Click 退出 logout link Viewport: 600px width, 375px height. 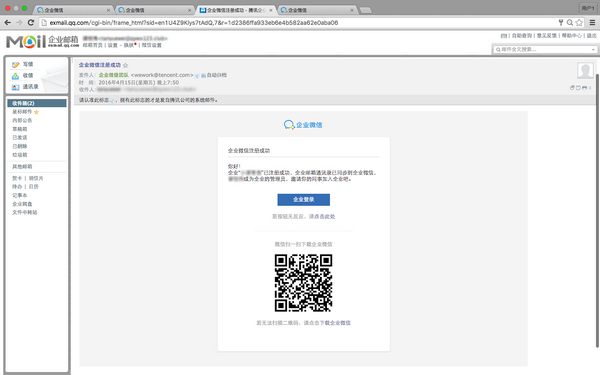[x=592, y=36]
